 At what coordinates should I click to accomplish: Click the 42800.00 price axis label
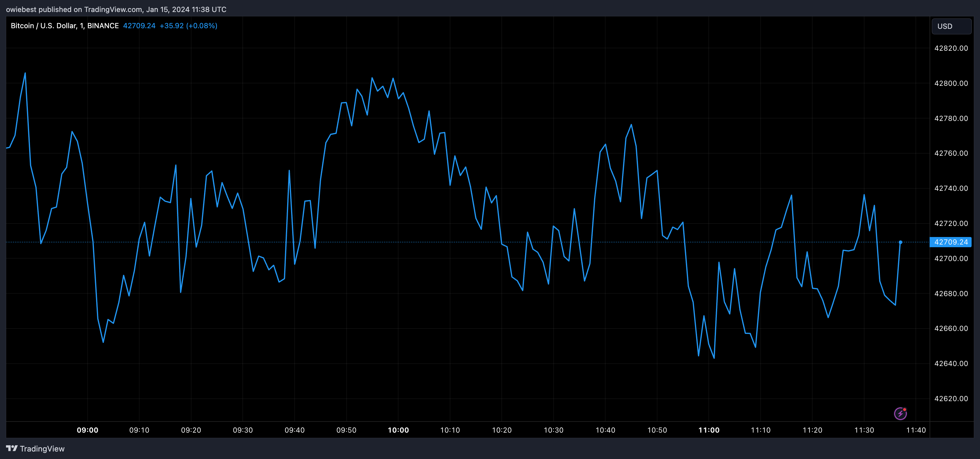[951, 83]
